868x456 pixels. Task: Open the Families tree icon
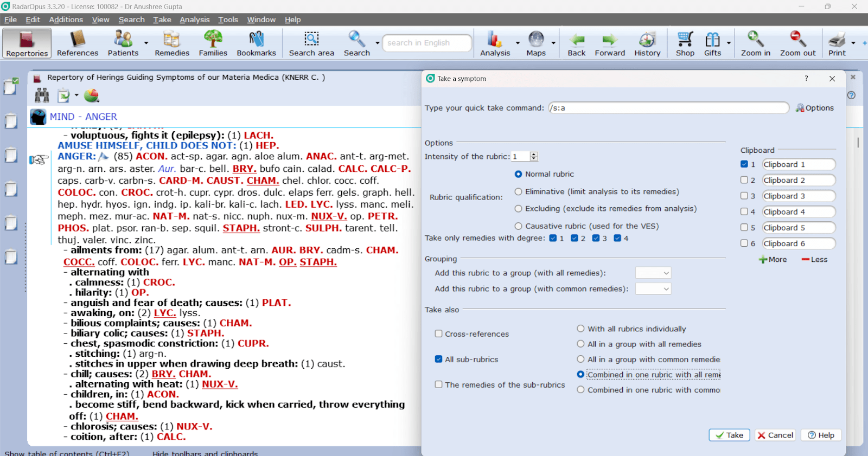coord(213,43)
